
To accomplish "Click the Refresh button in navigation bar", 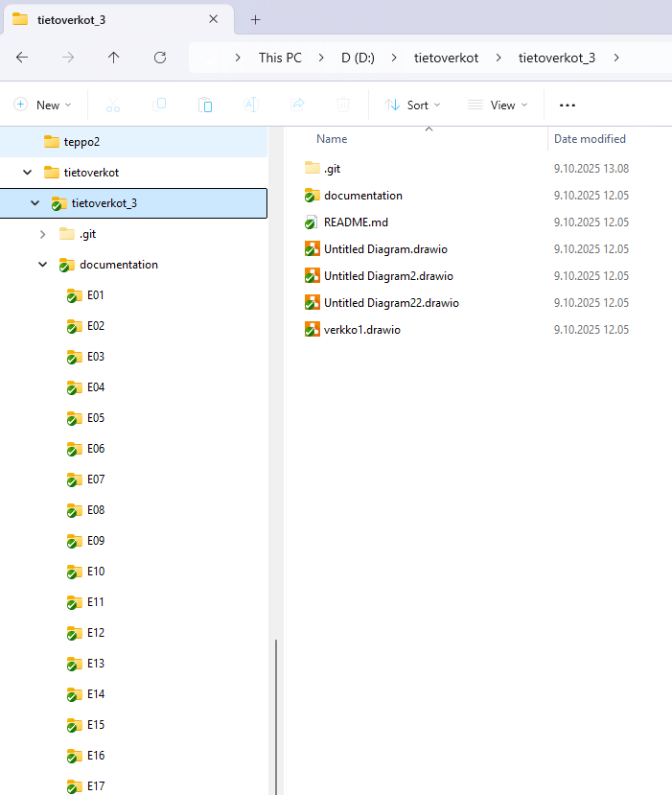I will [160, 58].
